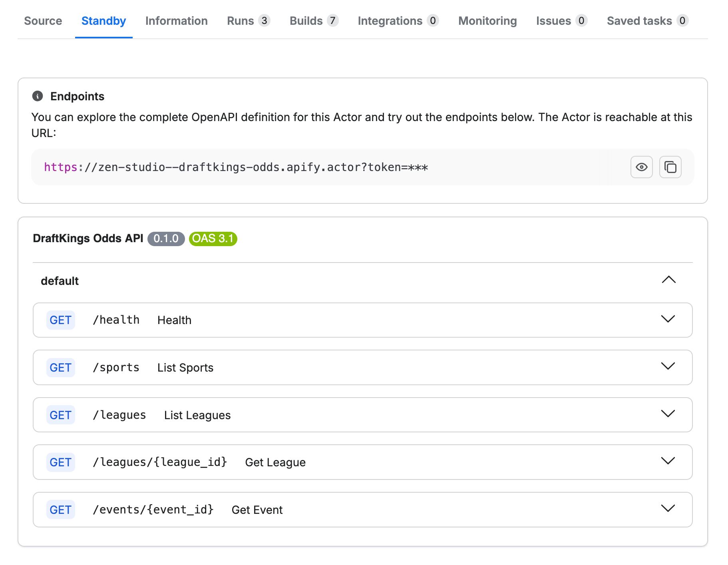Click the GET badge on the /health endpoint
Image resolution: width=728 pixels, height=565 pixels.
pyautogui.click(x=60, y=320)
